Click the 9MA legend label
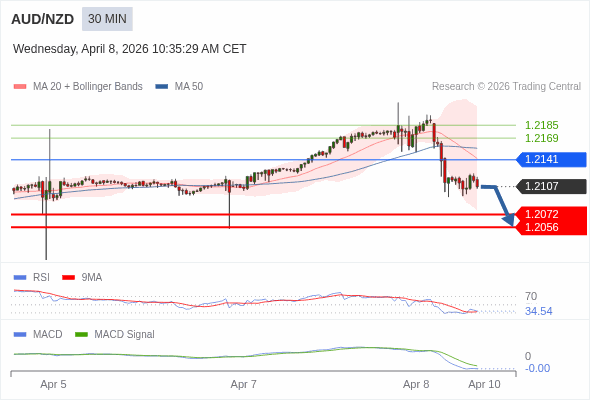This screenshot has width=590, height=400. 92,278
